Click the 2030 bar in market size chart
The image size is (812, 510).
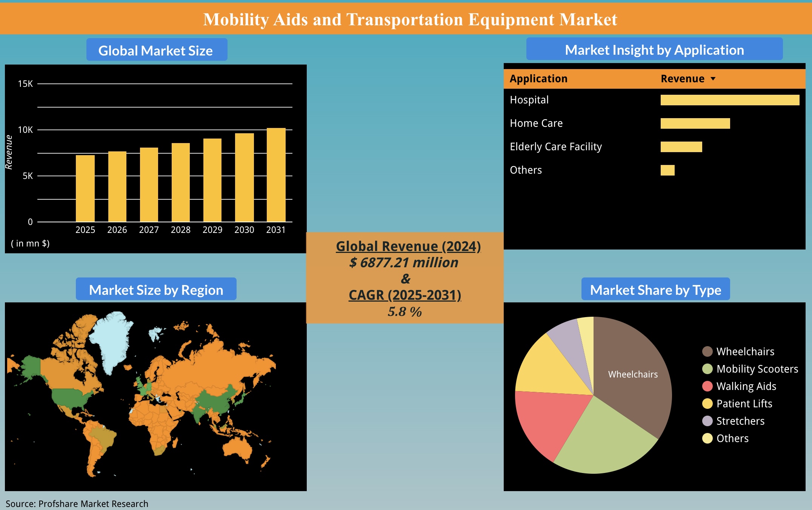point(244,177)
